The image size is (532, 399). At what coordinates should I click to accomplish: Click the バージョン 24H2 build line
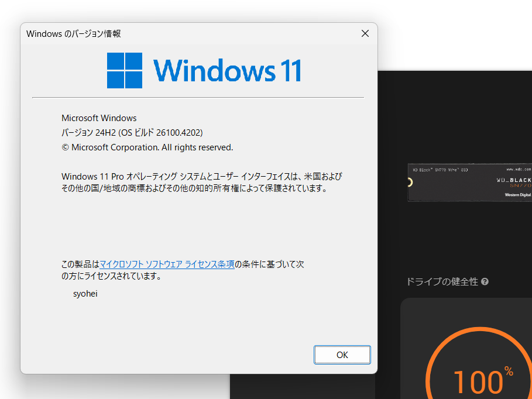[x=132, y=133]
